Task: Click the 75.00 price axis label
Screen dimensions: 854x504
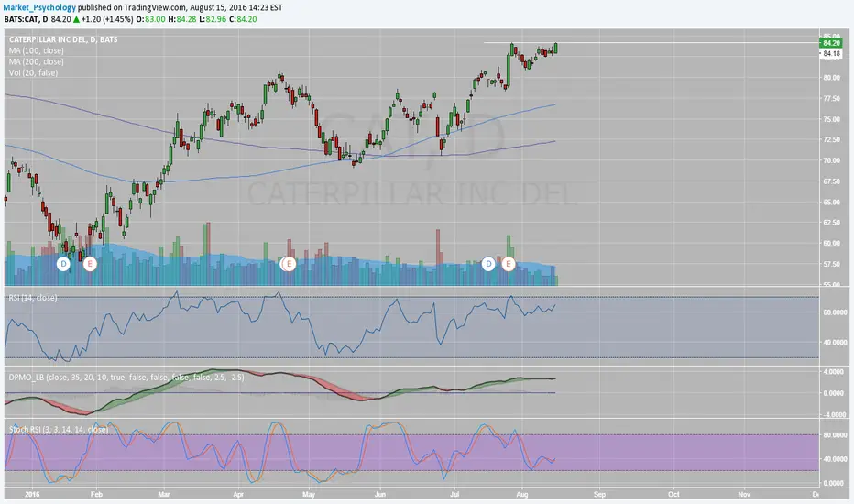Action: click(x=832, y=119)
